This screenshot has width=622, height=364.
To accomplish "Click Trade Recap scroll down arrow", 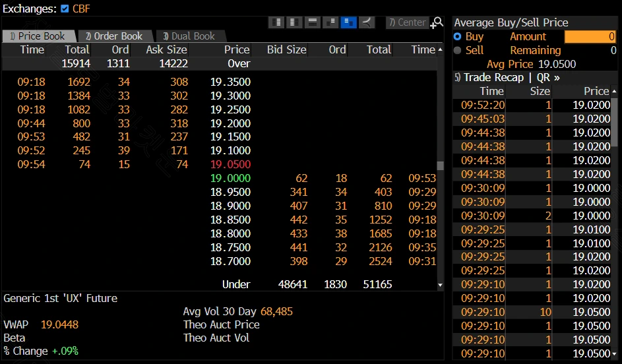I will click(614, 353).
